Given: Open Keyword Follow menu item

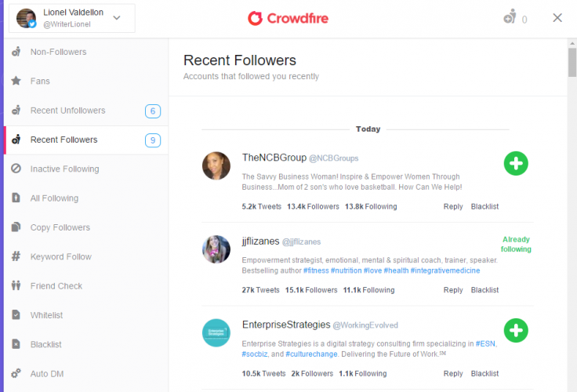Looking at the screenshot, I should click(86, 256).
